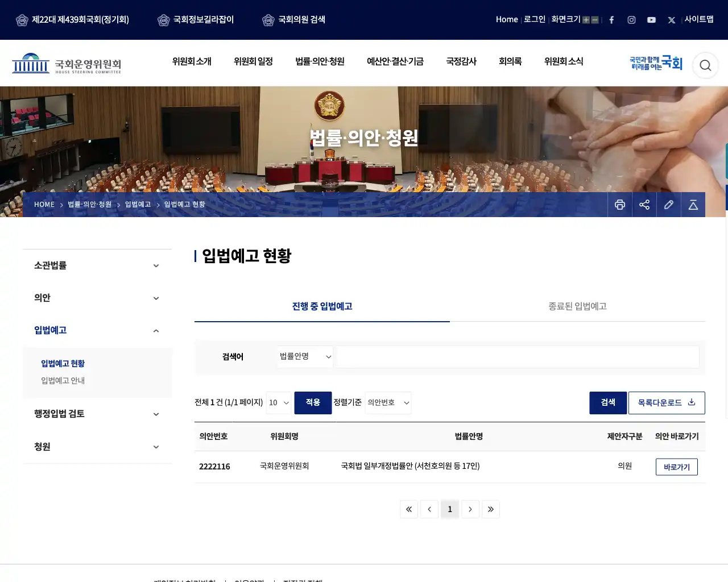This screenshot has width=728, height=582.
Task: Click the pencil edit icon
Action: point(669,205)
